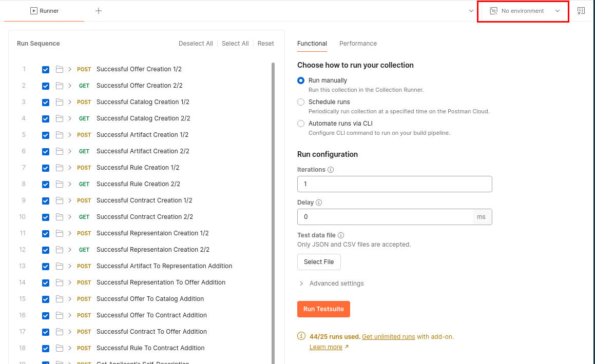
Task: Uncheck Successful Offer Creation 1/2 request
Action: coord(46,69)
